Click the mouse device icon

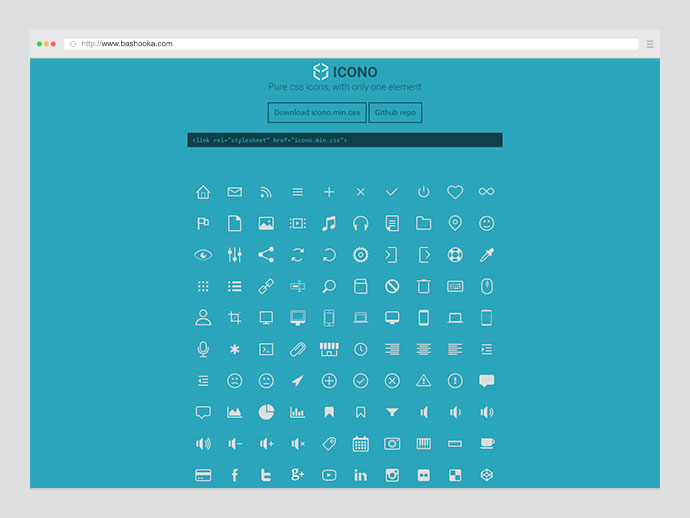click(486, 287)
